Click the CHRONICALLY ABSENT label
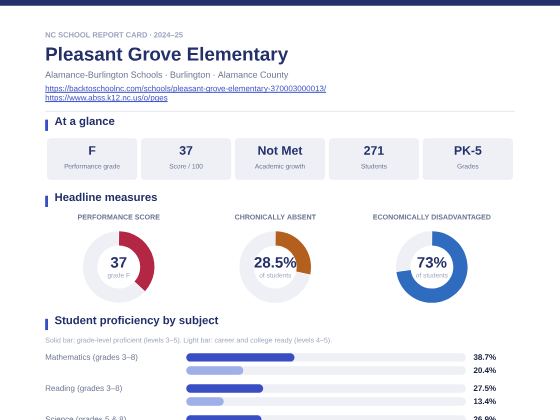The height and width of the screenshot is (420, 560). tap(275, 217)
